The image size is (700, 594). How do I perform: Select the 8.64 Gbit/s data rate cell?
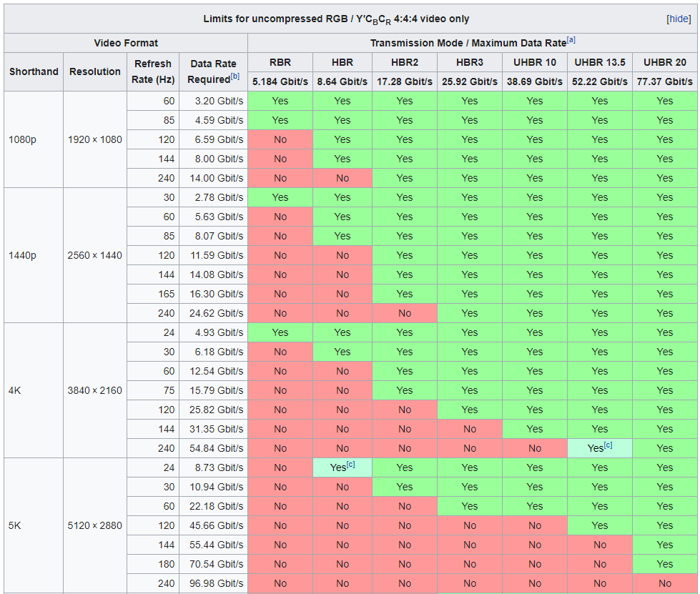point(342,81)
